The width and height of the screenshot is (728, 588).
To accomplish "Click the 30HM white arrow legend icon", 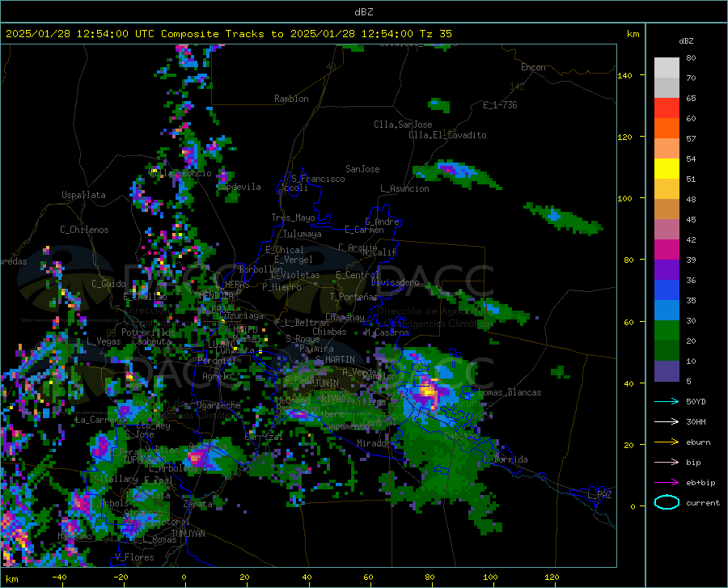I will tap(667, 422).
